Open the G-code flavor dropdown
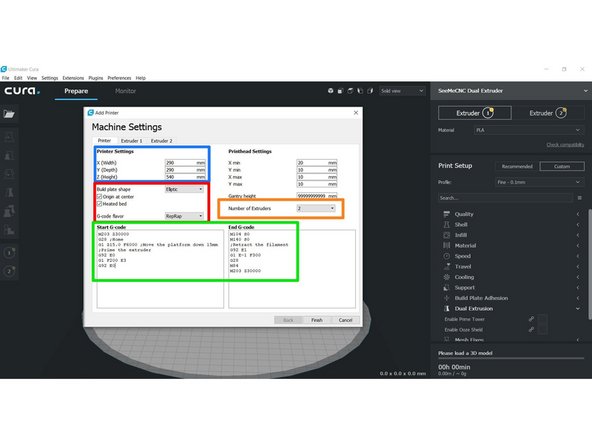 point(184,216)
